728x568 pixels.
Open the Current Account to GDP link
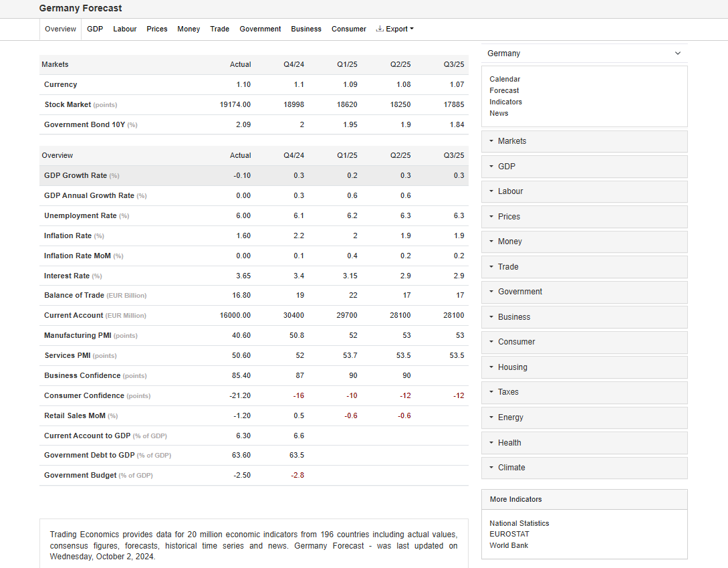(x=88, y=436)
